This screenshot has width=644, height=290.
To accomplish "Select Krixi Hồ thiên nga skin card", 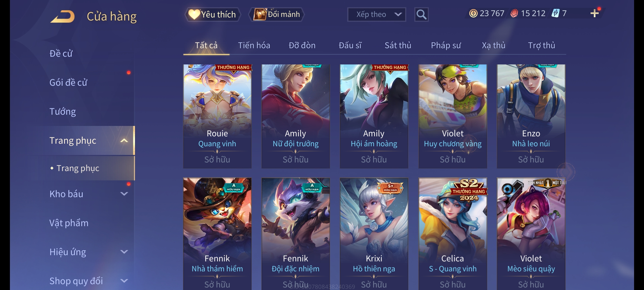I will tap(374, 234).
